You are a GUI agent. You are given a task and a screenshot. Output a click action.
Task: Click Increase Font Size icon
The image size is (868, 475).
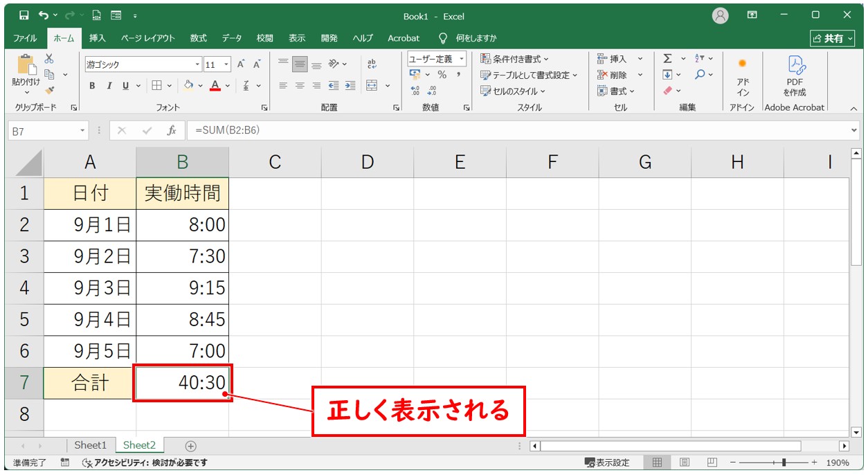(241, 64)
